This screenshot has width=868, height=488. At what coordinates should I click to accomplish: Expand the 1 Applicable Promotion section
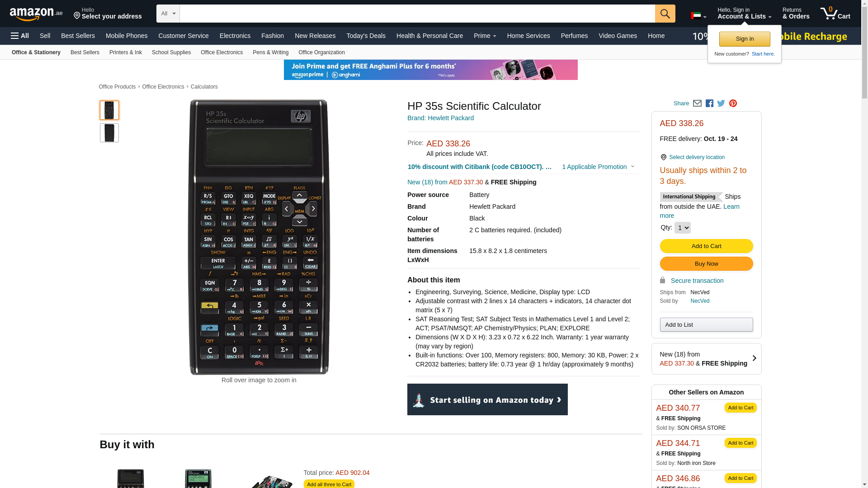point(598,167)
